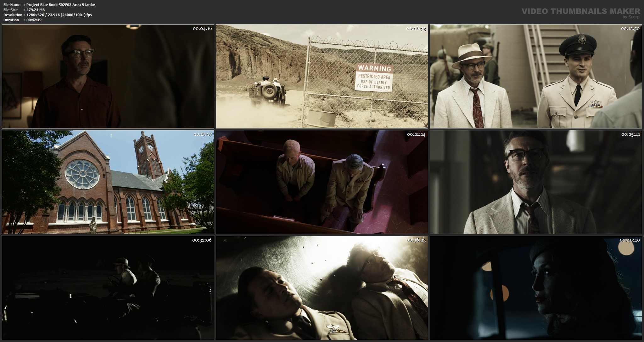Click the Video Thumbnails Maker logo
Viewport: 644px width, 342px height.
[580, 11]
